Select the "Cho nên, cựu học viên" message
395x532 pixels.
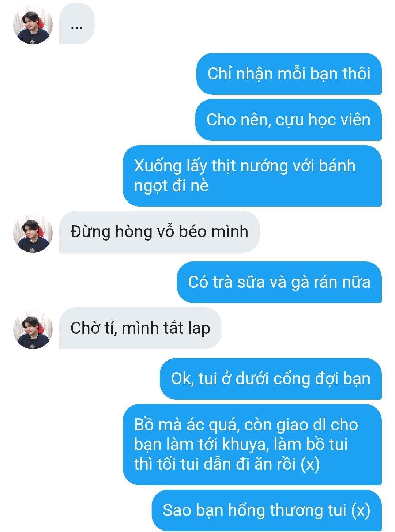289,120
